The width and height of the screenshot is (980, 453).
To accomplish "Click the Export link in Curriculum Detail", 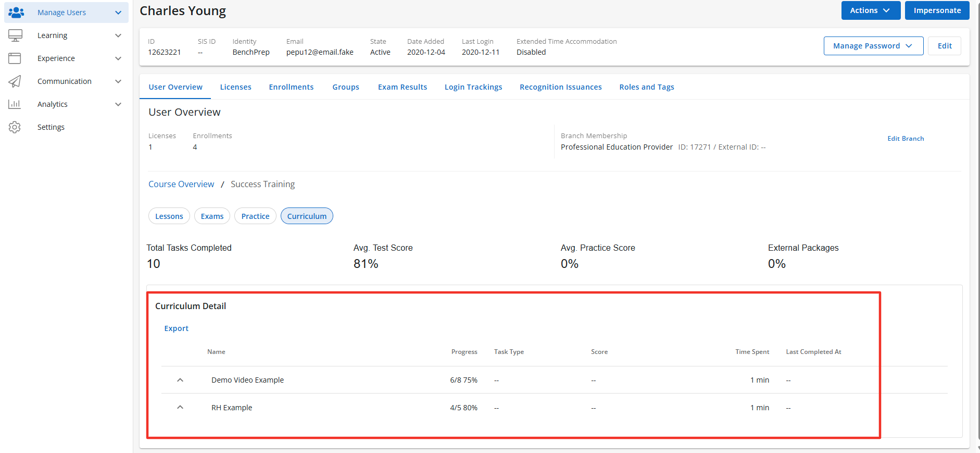I will pyautogui.click(x=176, y=328).
